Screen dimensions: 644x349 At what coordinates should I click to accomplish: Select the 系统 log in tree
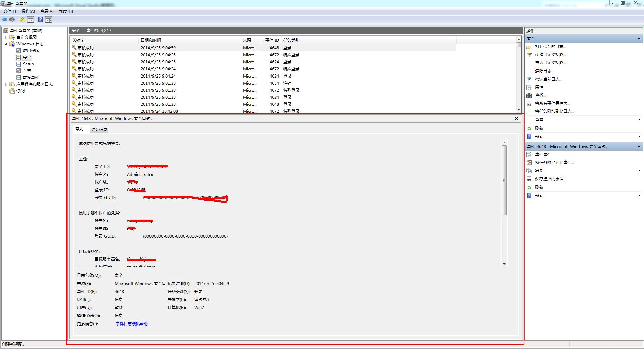click(x=27, y=71)
